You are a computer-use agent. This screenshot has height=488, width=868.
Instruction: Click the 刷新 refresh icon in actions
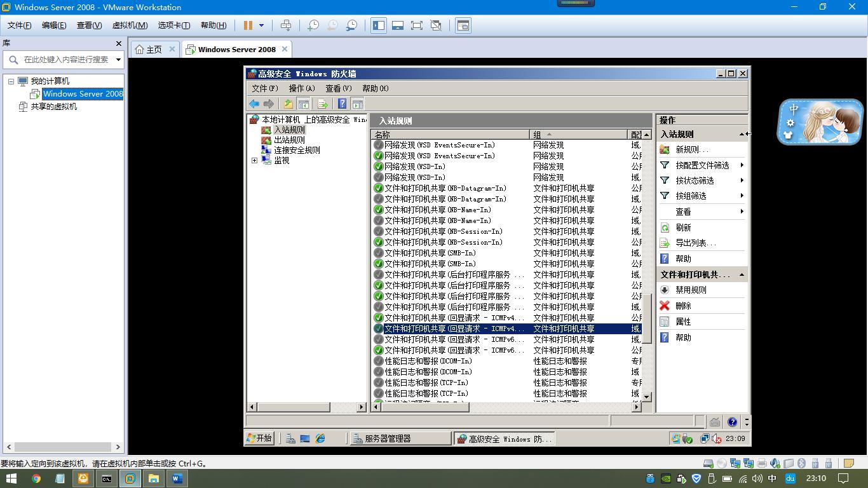tap(665, 227)
